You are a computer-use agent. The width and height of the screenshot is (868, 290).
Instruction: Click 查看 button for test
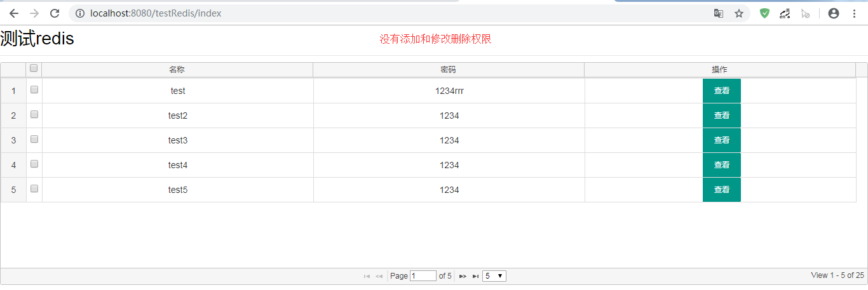click(x=722, y=91)
